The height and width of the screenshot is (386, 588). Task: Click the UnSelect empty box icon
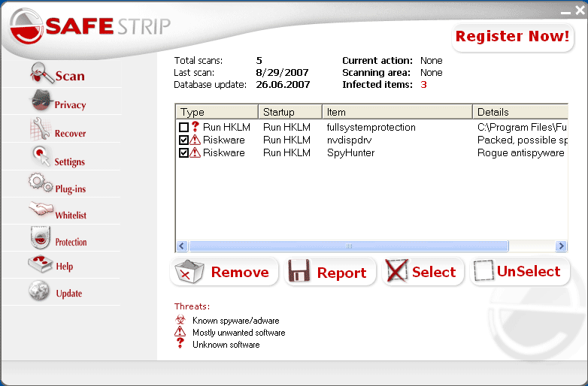coord(483,270)
